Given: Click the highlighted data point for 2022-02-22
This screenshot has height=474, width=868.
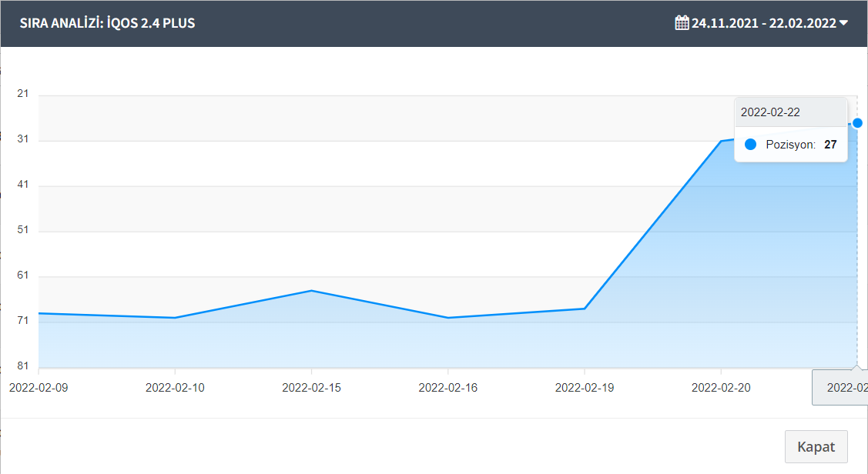Looking at the screenshot, I should click(857, 123).
